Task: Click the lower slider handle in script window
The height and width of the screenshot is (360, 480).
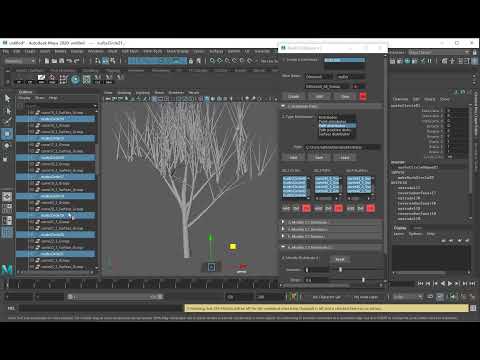Action: tap(363, 280)
